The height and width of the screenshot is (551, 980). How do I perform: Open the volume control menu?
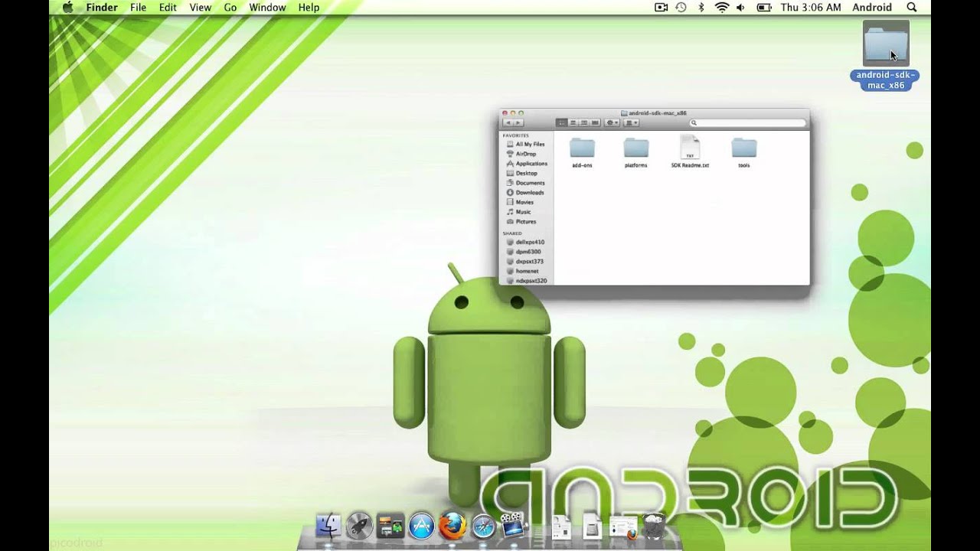pyautogui.click(x=740, y=8)
